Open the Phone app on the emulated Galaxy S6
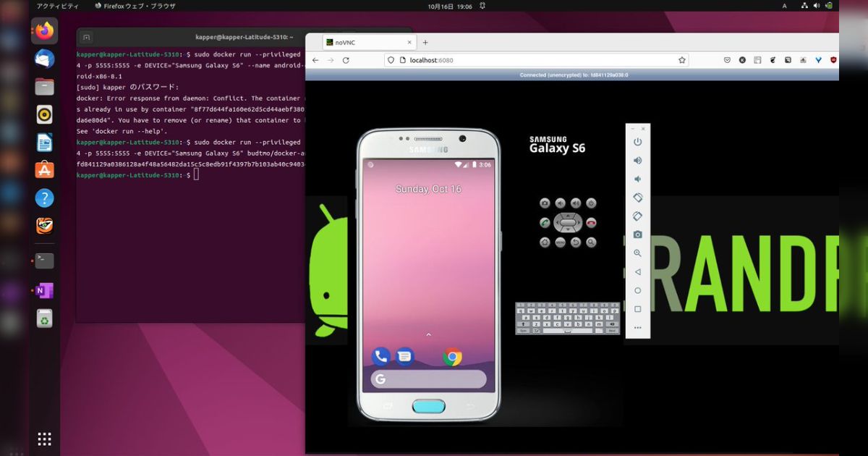 [x=380, y=356]
